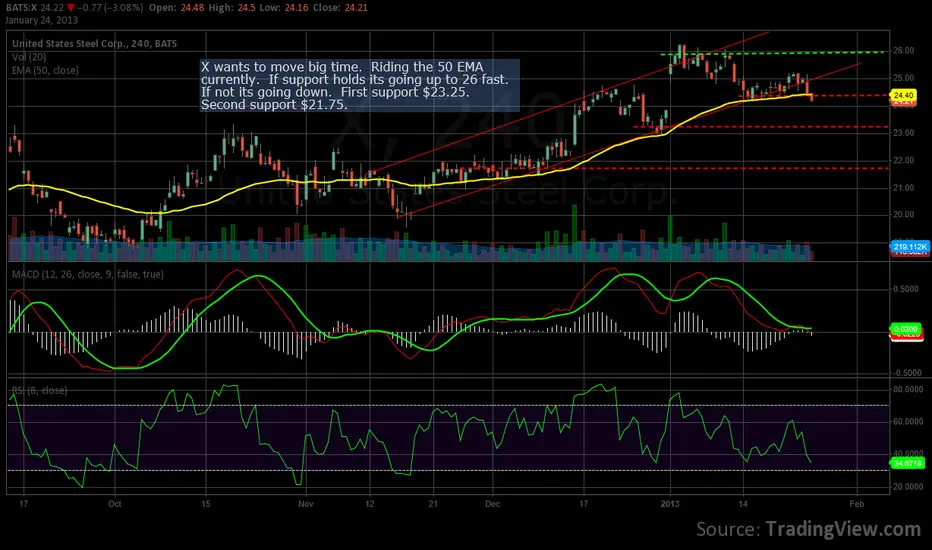This screenshot has height=550, width=932.
Task: Click the 0.5000 MACD axis label
Action: [906, 289]
